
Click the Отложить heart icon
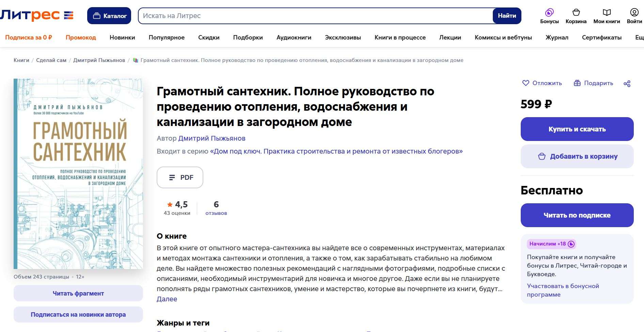coord(526,83)
